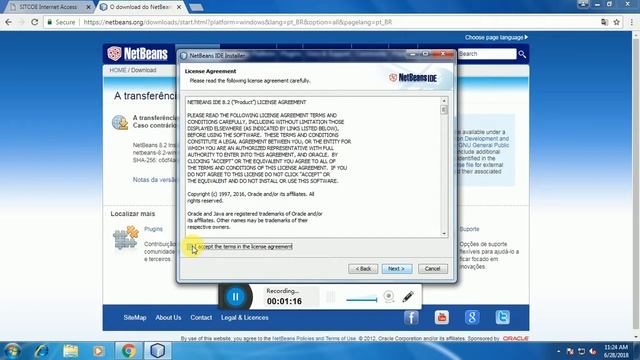
Task: Open the About Us footer link
Action: (x=168, y=317)
